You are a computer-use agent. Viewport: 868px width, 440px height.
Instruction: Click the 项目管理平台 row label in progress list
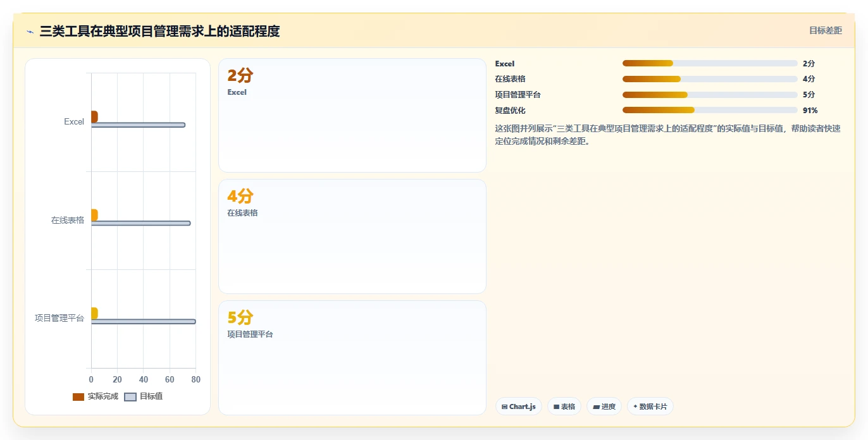click(518, 95)
